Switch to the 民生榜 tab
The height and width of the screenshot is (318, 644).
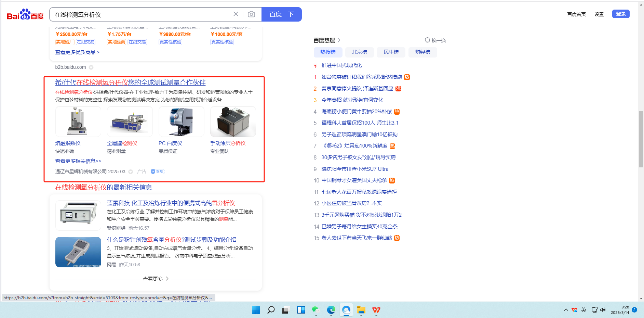click(391, 52)
